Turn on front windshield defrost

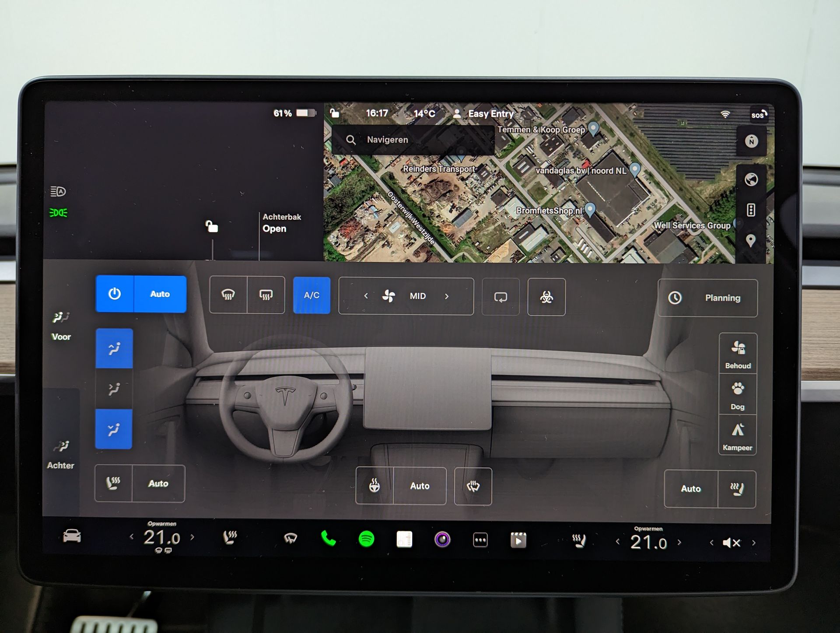pyautogui.click(x=228, y=295)
